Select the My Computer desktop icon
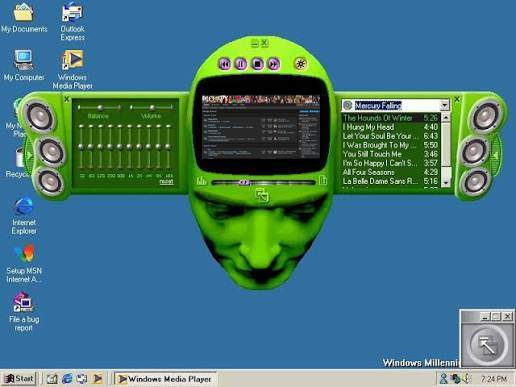This screenshot has width=516, height=387. click(24, 65)
